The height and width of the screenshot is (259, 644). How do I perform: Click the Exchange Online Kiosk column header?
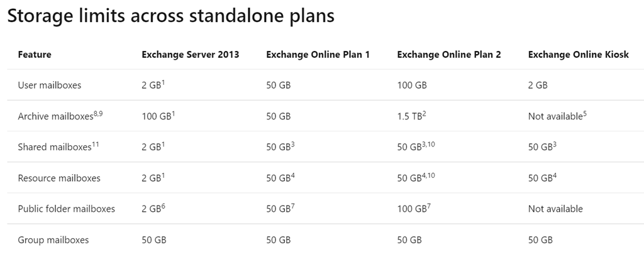coord(578,55)
